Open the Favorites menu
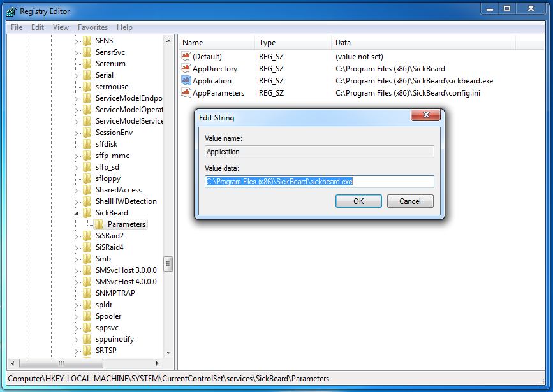 click(92, 27)
